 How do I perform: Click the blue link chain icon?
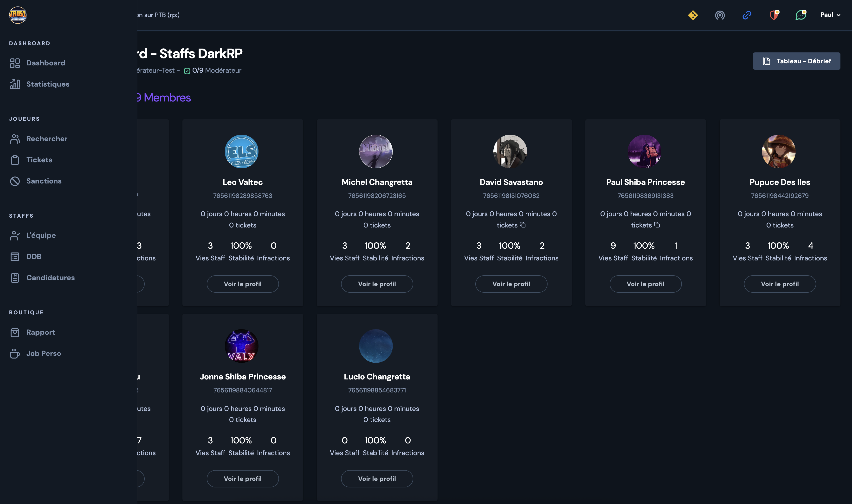pyautogui.click(x=747, y=15)
